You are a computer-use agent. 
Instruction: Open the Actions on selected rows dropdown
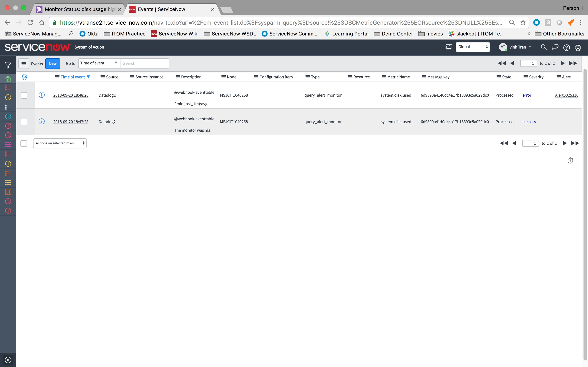60,143
